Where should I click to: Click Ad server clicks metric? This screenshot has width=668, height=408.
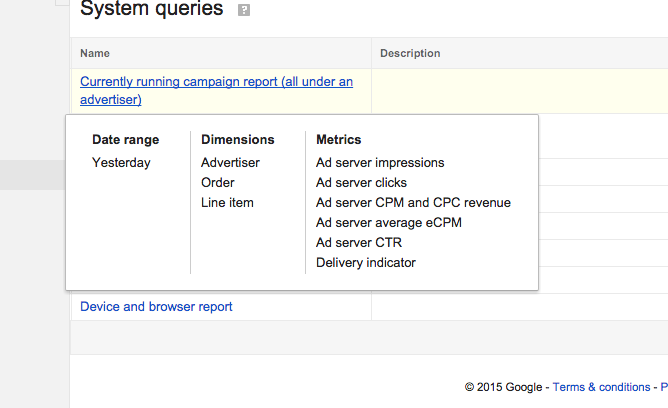point(361,182)
